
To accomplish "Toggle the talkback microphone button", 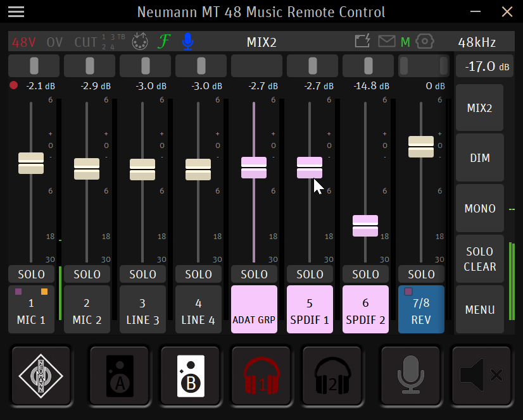I will [x=410, y=376].
